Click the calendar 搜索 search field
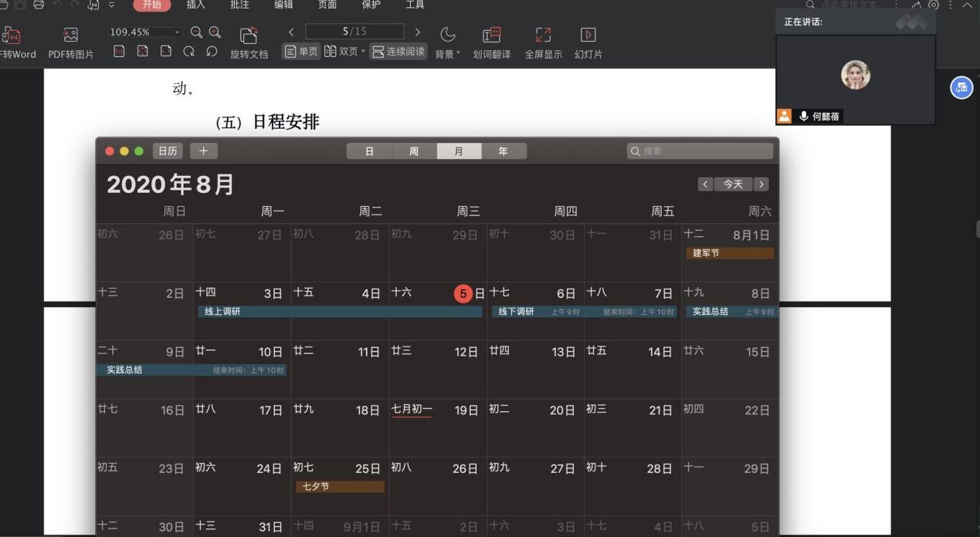Image resolution: width=980 pixels, height=537 pixels. [x=700, y=151]
